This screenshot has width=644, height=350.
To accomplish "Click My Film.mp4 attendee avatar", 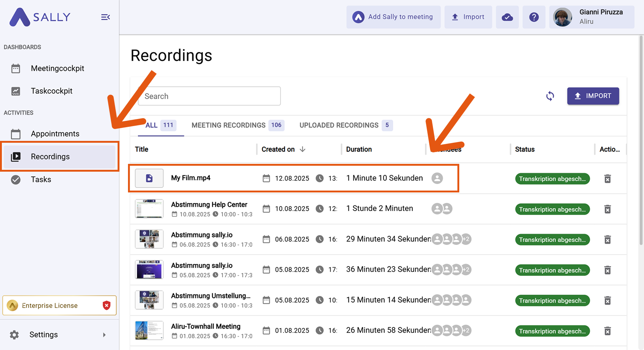I will [x=437, y=178].
